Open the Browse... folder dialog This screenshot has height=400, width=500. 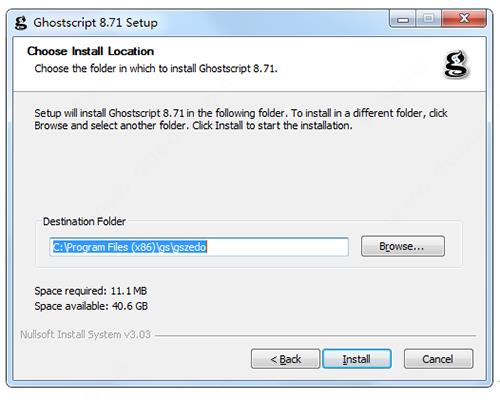[x=403, y=246]
